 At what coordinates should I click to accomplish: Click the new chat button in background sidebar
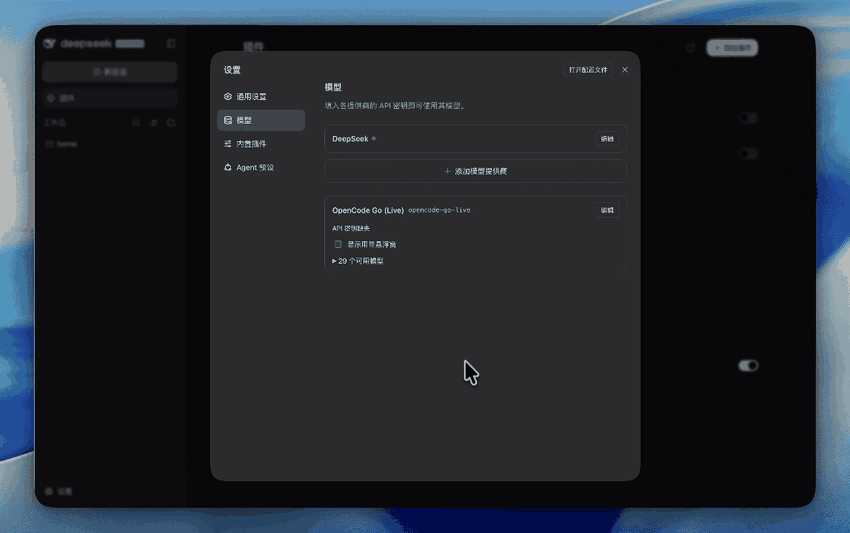[110, 72]
